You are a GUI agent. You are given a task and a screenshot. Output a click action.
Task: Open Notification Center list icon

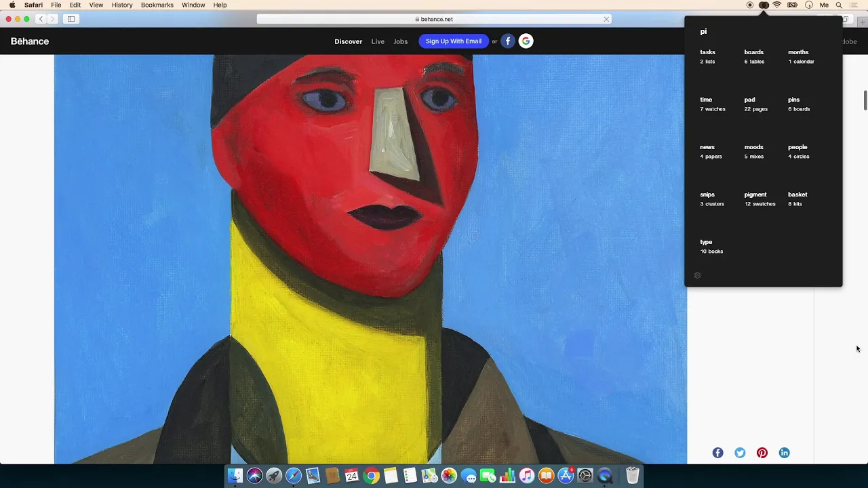pyautogui.click(x=854, y=5)
